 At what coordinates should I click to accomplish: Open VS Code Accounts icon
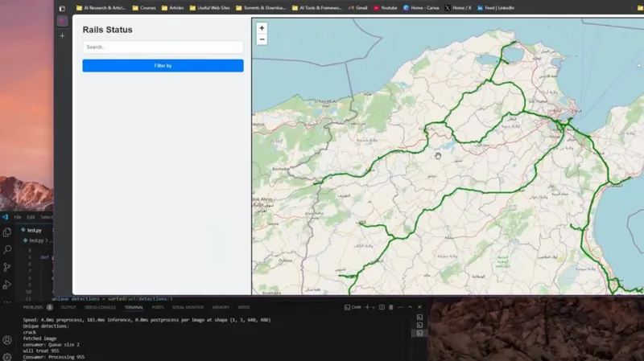(7, 340)
